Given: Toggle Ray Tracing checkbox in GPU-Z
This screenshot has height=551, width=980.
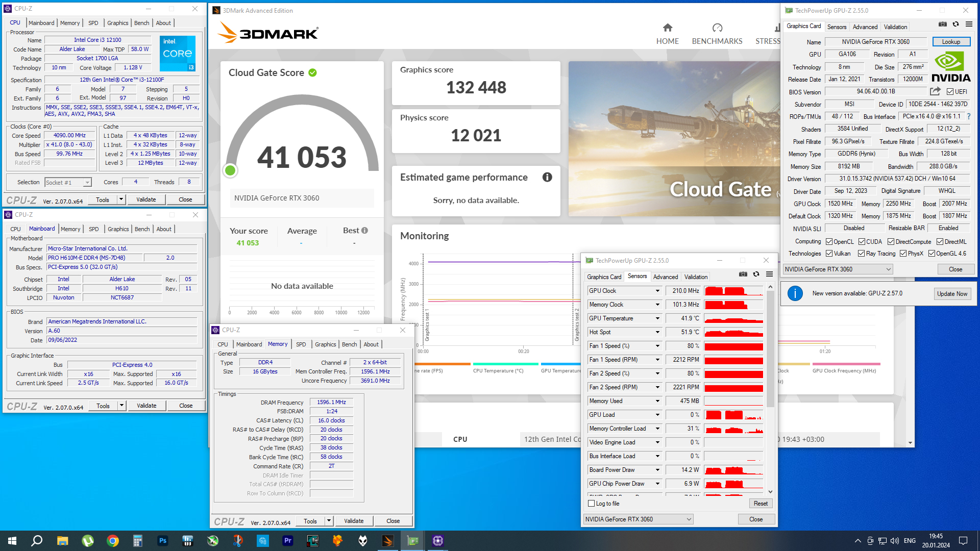Looking at the screenshot, I should (861, 254).
